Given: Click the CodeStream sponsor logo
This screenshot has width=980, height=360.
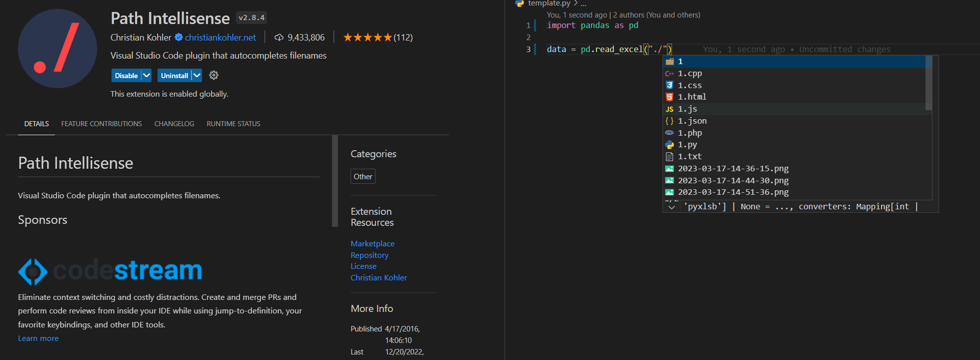Looking at the screenshot, I should click(110, 271).
